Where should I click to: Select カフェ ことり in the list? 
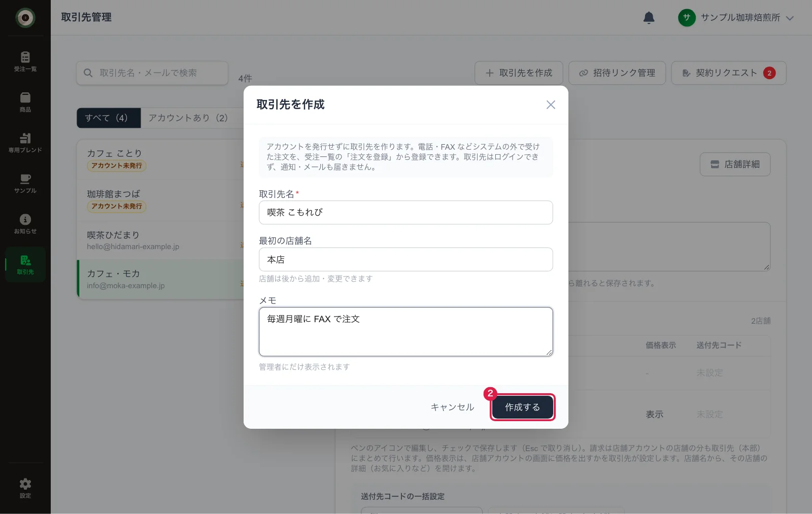[x=160, y=159]
